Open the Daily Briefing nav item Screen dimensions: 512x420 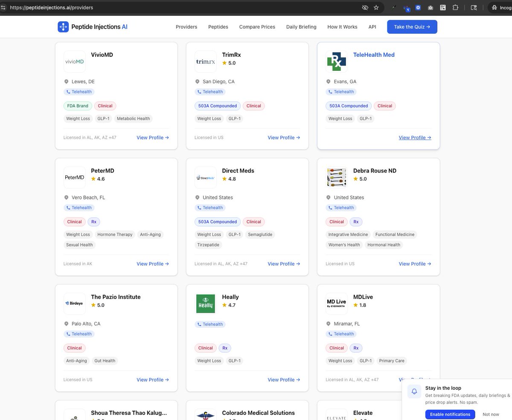(301, 27)
